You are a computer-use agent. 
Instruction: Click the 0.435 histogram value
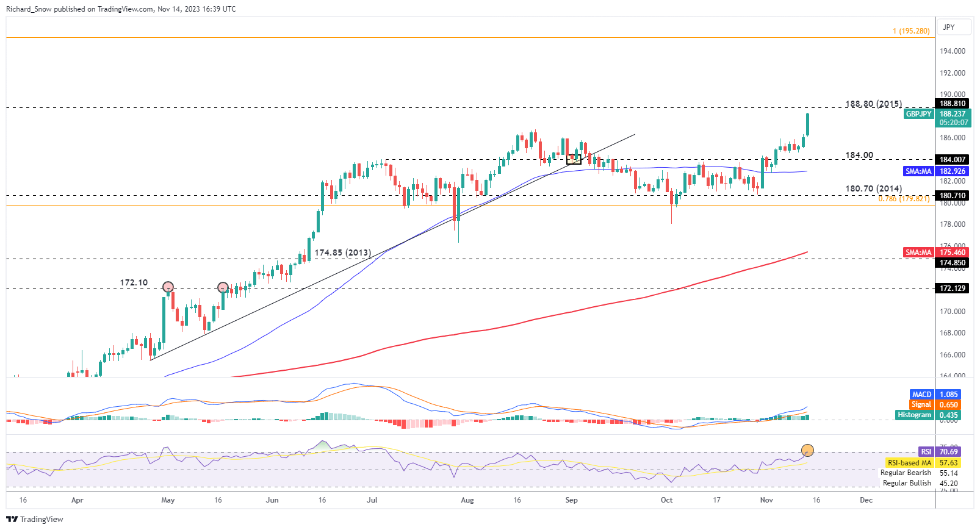tap(949, 415)
